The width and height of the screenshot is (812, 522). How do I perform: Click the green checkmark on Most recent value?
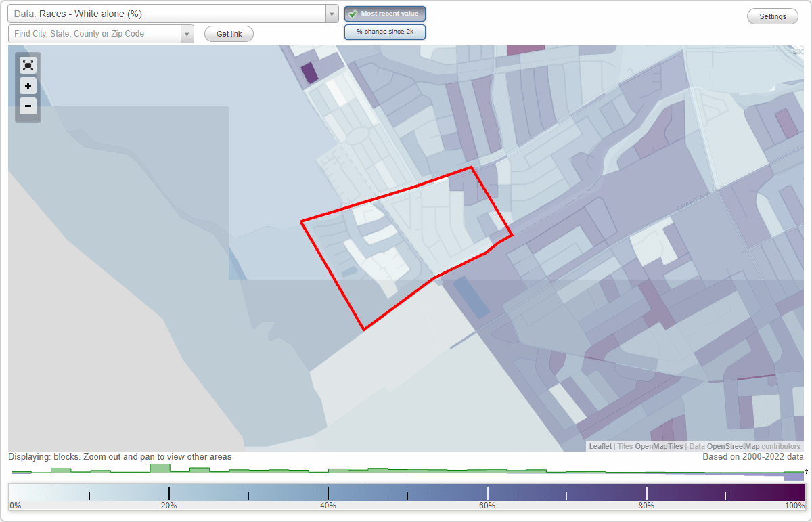click(x=353, y=13)
